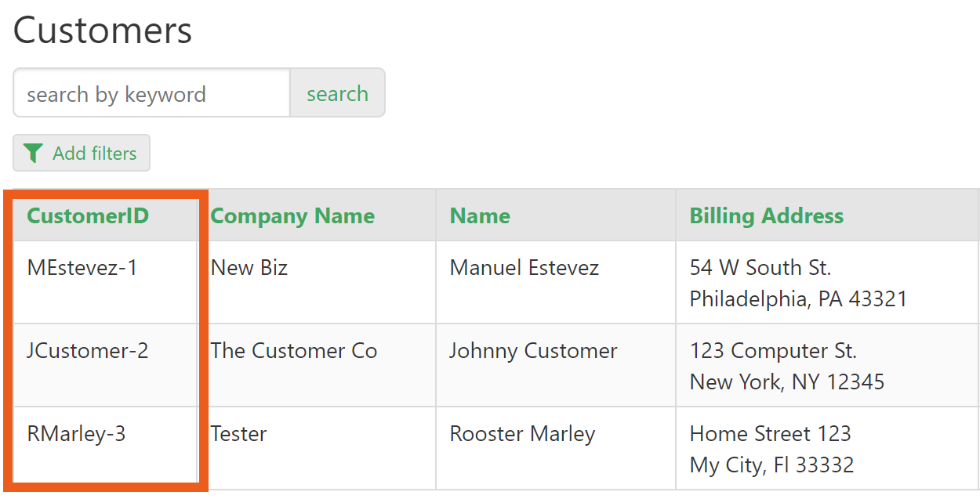Sort by Name column header

[x=480, y=216]
